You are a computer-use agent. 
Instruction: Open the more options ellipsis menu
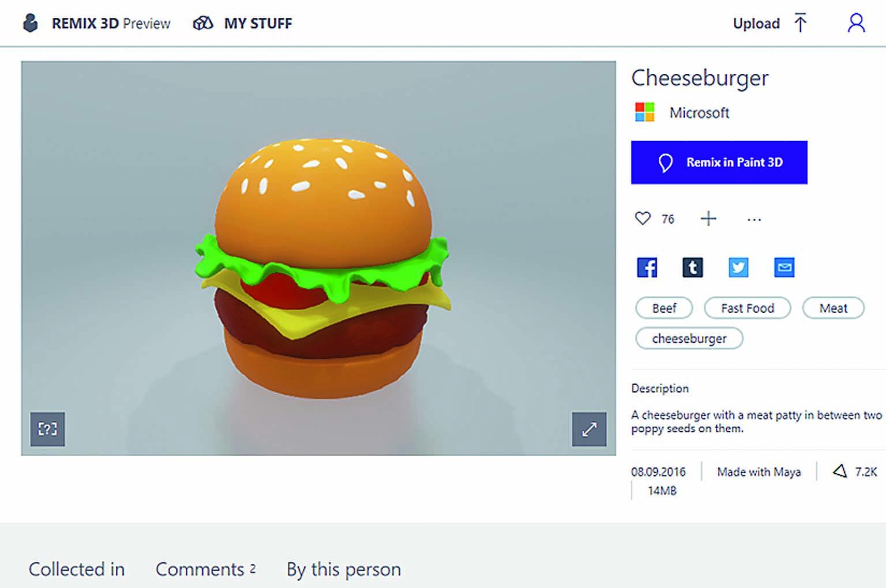pyautogui.click(x=754, y=219)
